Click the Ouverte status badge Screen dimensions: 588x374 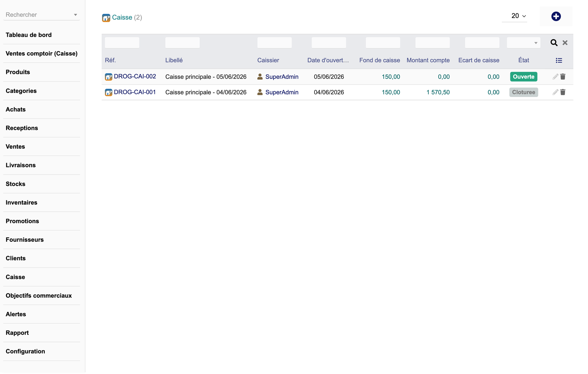click(523, 77)
